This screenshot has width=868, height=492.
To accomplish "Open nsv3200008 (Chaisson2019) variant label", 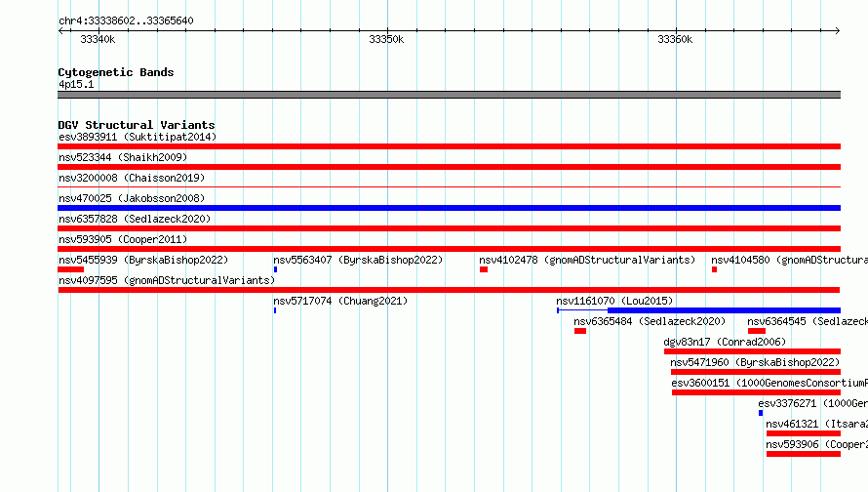I will point(132,178).
